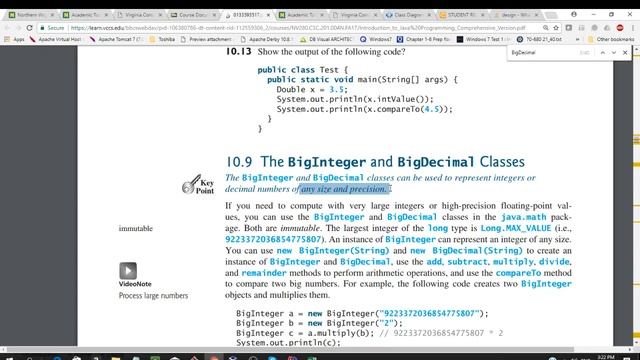The image size is (640, 360).
Task: Click 'Long.MAX_VALUE' in the paragraph
Action: coord(516,229)
